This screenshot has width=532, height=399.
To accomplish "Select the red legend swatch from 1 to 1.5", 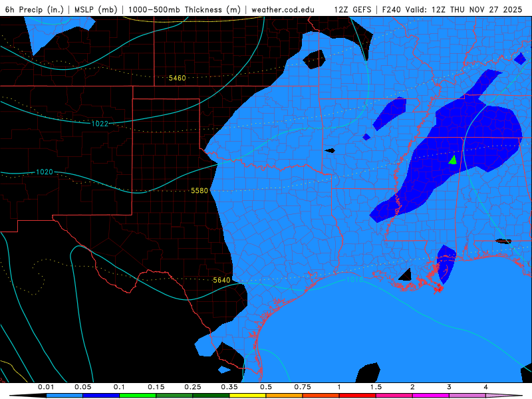I will pyautogui.click(x=358, y=396).
